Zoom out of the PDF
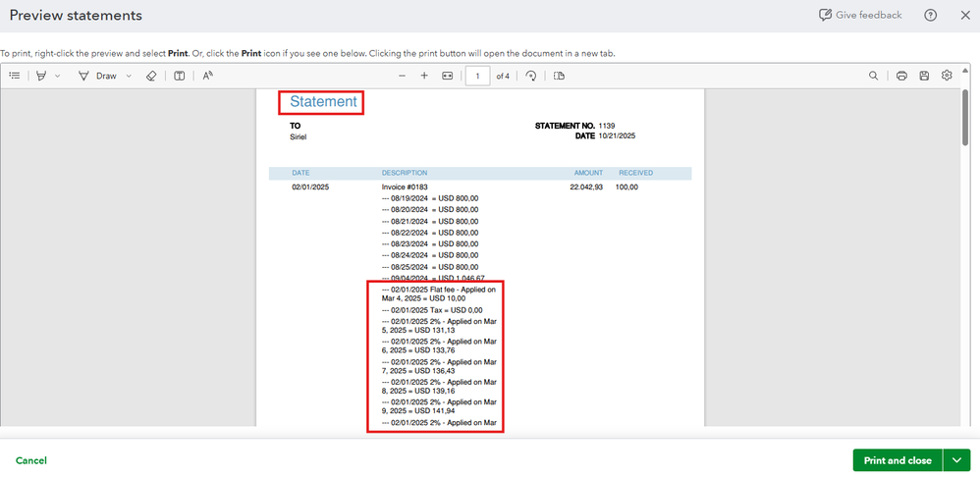This screenshot has height=479, width=980. (x=402, y=76)
